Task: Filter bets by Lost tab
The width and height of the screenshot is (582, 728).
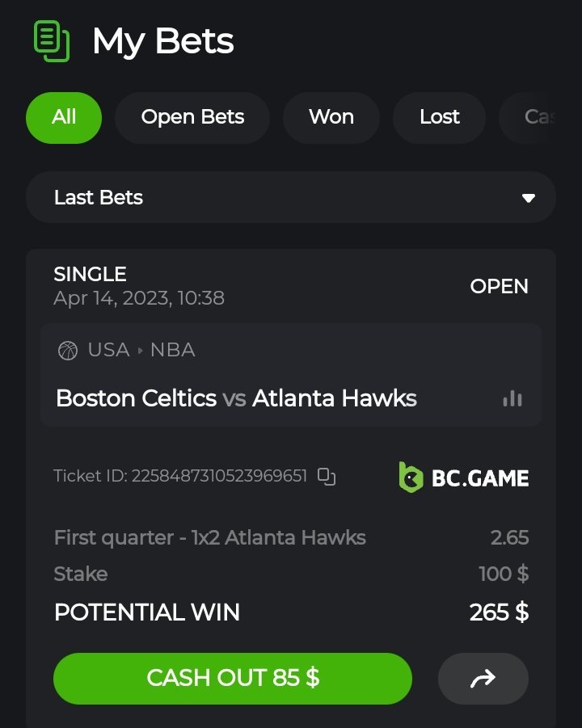Action: pos(440,117)
